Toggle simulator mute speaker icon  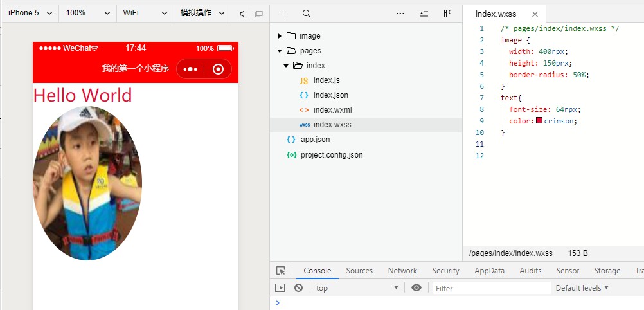tap(242, 14)
